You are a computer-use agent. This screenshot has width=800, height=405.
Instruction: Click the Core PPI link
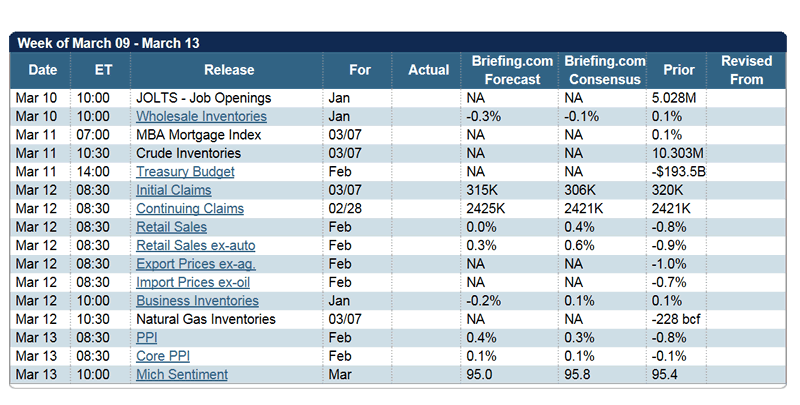click(x=163, y=356)
